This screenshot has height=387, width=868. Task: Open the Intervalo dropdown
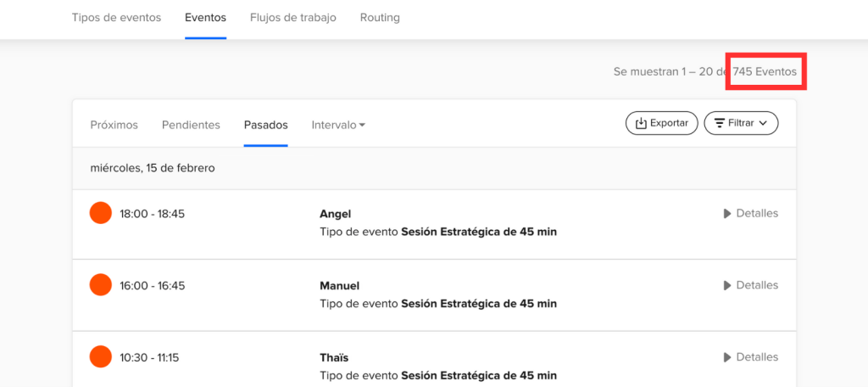(338, 125)
